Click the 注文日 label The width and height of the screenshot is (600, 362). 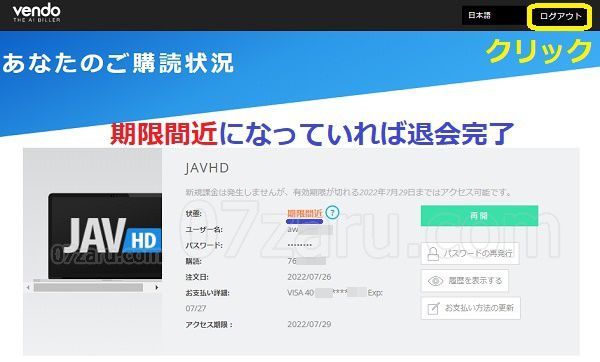click(x=197, y=277)
